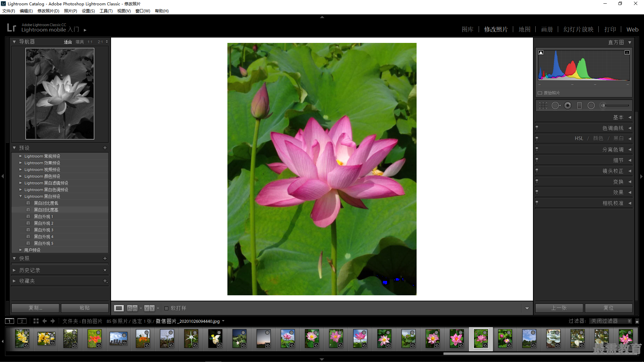Enable the 原始照片 checkbox
The image size is (644, 362).
(540, 93)
